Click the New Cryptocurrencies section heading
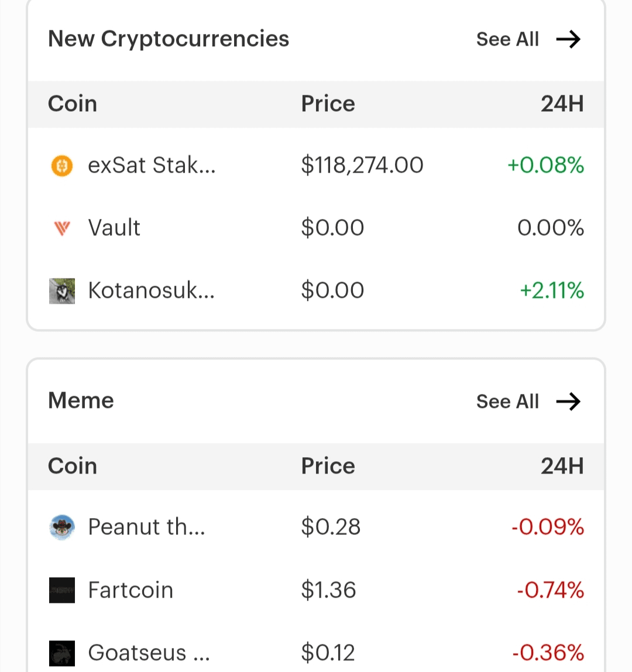Viewport: 632px width, 672px height. tap(169, 39)
